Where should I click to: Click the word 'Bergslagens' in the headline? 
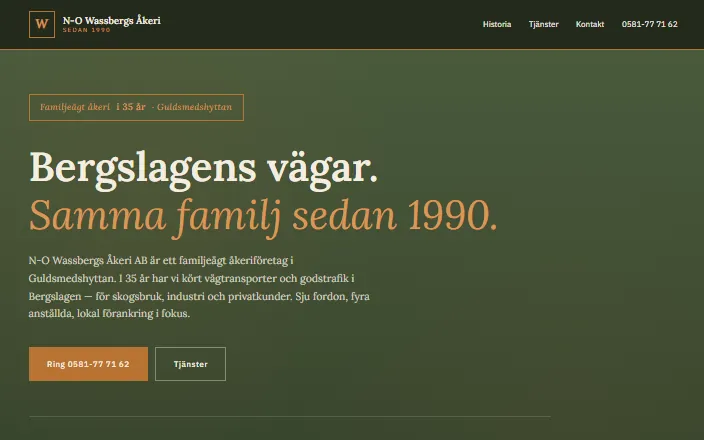point(143,169)
